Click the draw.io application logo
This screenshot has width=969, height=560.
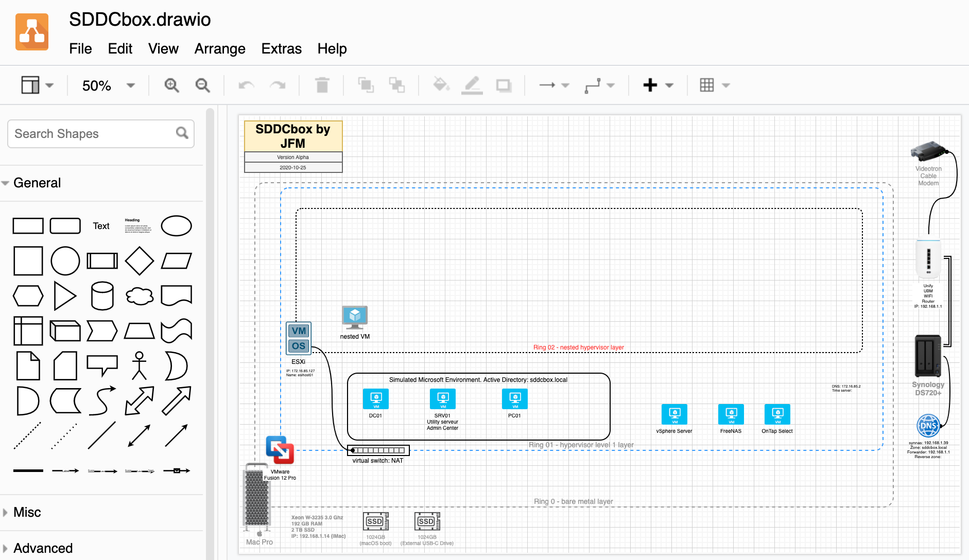(x=32, y=32)
